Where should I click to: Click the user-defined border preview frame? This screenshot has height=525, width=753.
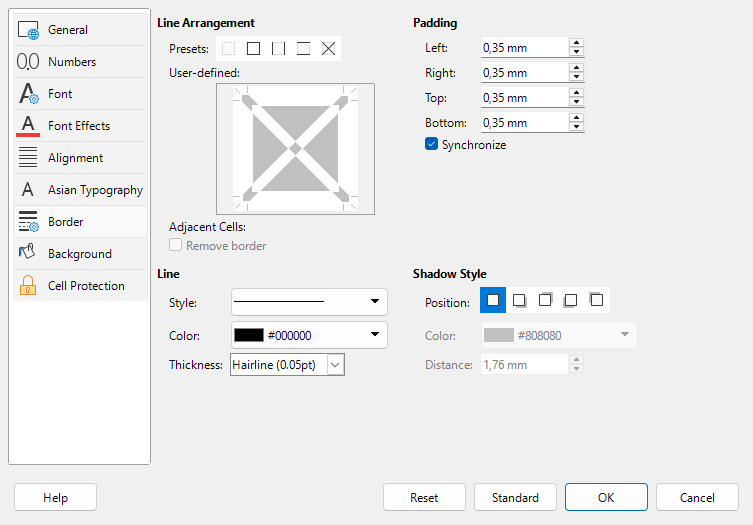coord(295,149)
